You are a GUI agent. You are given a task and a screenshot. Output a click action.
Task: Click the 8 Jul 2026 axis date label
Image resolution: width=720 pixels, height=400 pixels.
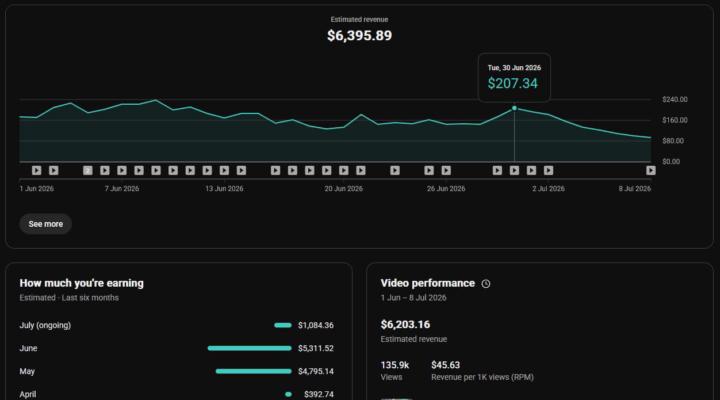634,188
